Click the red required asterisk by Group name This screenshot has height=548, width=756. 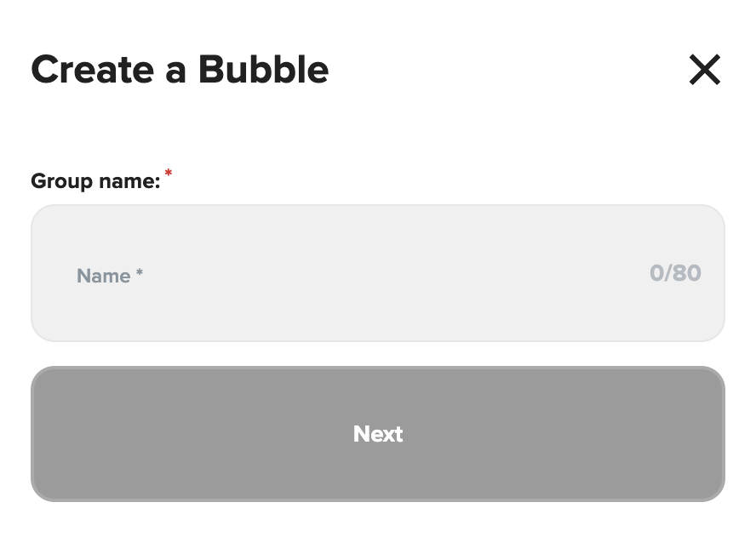tap(169, 174)
